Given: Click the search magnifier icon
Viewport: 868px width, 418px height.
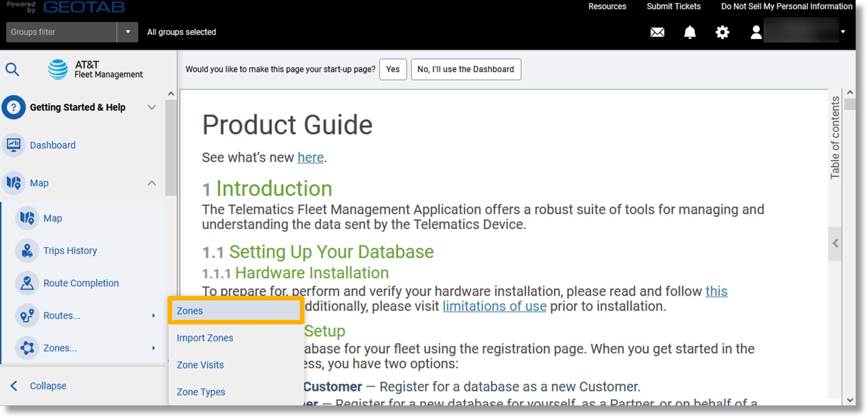Looking at the screenshot, I should point(12,69).
